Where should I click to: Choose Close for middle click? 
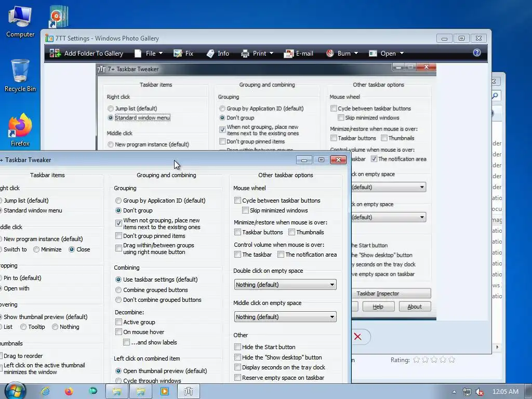(x=72, y=249)
